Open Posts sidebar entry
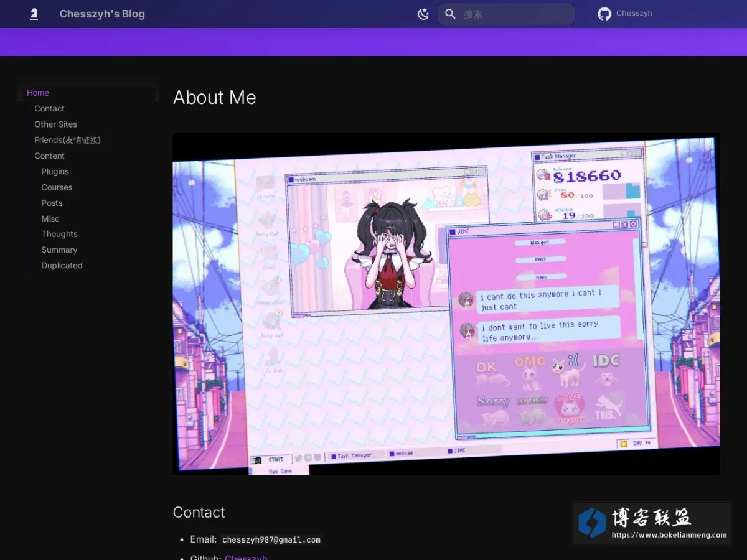The image size is (747, 560). pos(52,203)
